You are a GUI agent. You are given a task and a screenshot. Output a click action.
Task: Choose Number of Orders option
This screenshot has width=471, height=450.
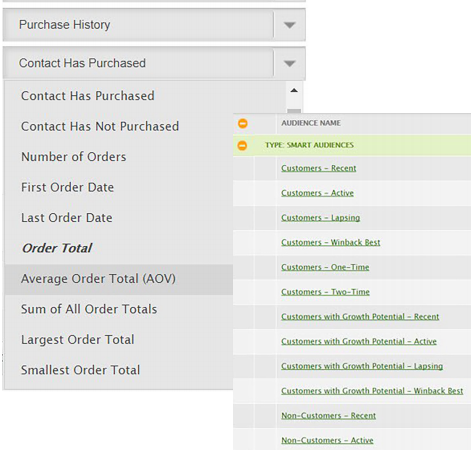point(74,157)
